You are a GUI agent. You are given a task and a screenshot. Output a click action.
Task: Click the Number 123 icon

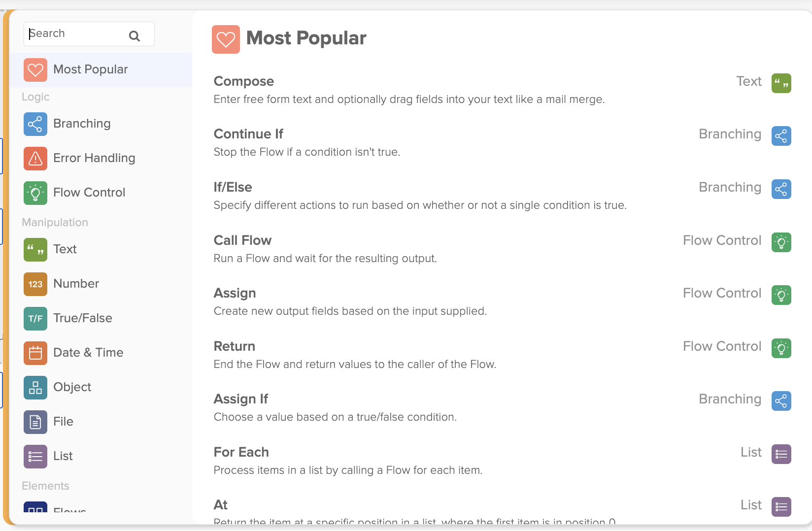(35, 284)
